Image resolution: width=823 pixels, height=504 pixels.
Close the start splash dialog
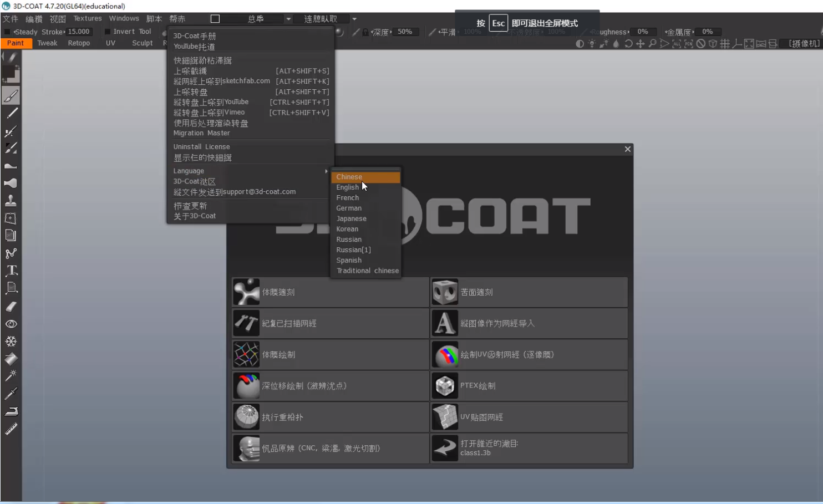pos(627,149)
